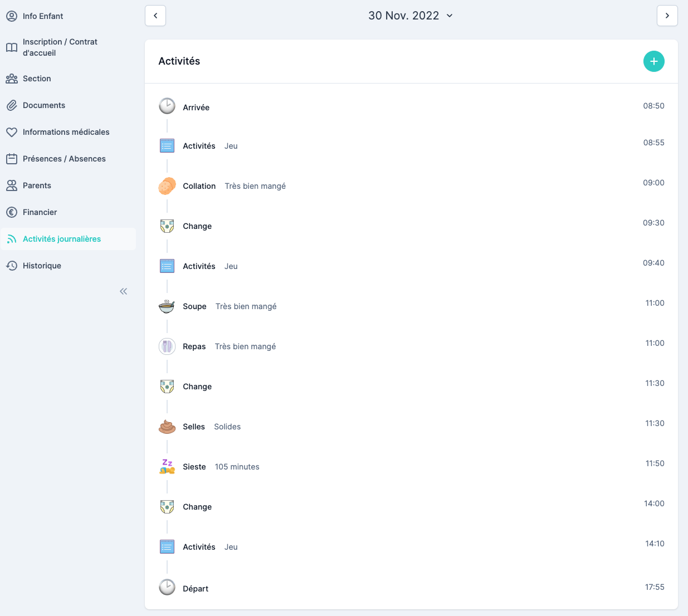The image size is (688, 616).
Task: Click the Départ clock icon
Action: [167, 587]
